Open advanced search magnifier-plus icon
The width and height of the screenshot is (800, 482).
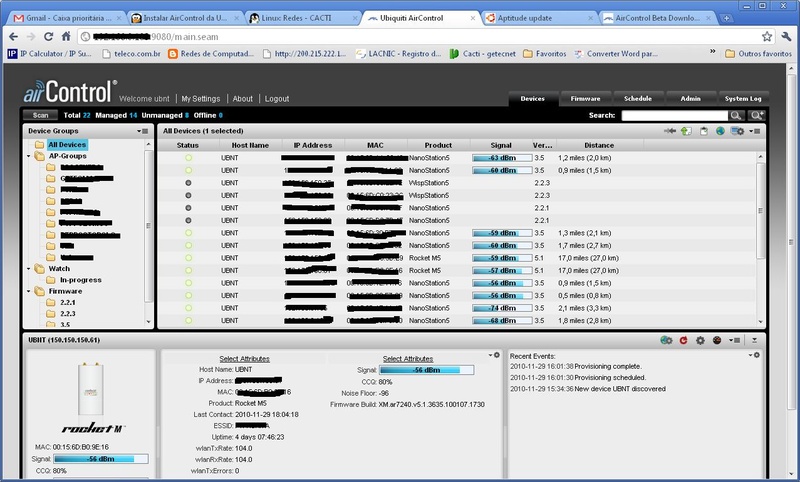[x=756, y=115]
